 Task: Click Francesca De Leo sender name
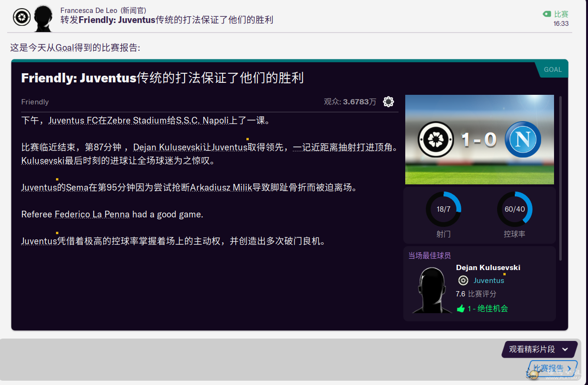tap(89, 11)
